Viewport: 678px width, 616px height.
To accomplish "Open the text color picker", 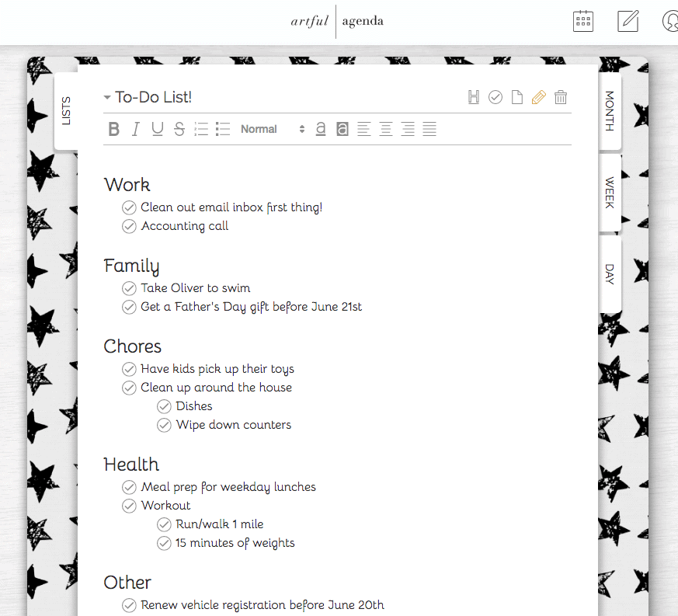I will (x=321, y=129).
